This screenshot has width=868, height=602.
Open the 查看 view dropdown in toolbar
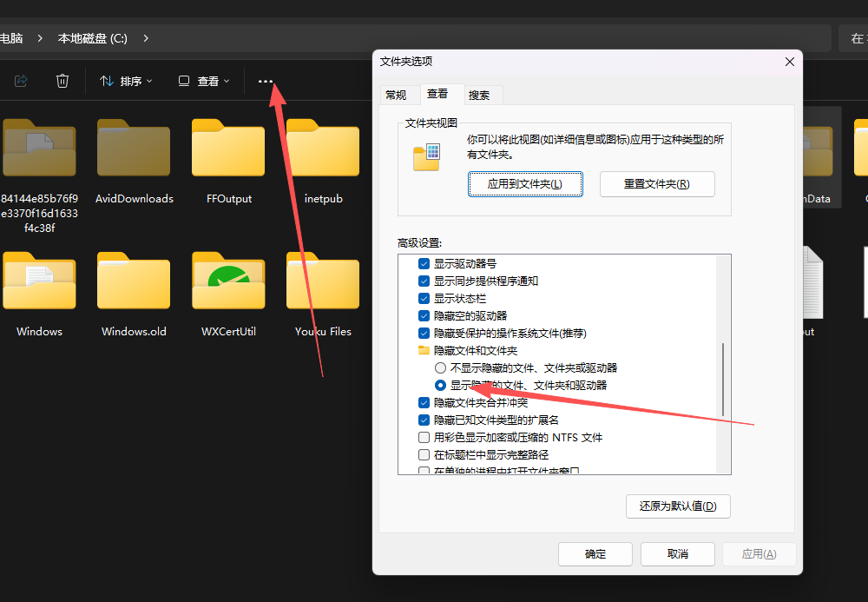(204, 81)
